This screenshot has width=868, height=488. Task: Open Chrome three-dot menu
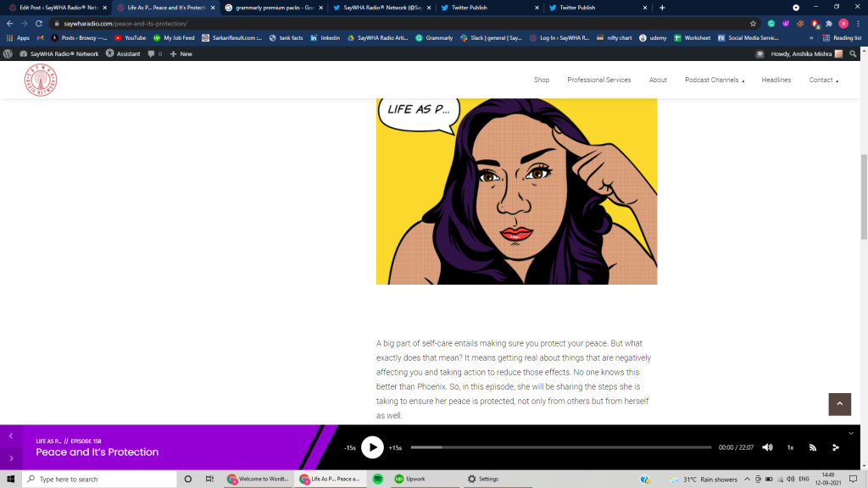[858, 23]
